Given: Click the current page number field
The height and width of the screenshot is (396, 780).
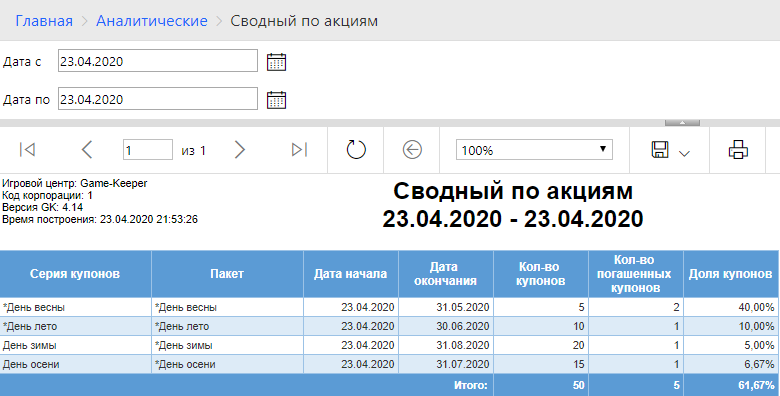Looking at the screenshot, I should 148,150.
